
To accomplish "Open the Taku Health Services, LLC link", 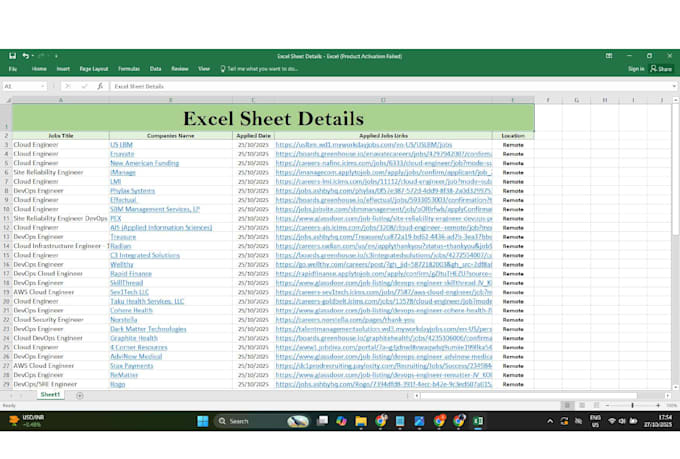I will (147, 301).
